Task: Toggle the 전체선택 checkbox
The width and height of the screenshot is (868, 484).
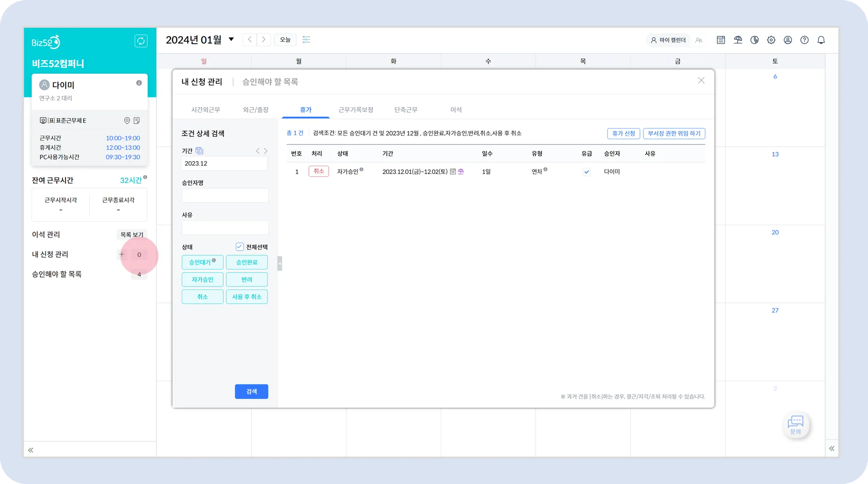Action: [239, 247]
